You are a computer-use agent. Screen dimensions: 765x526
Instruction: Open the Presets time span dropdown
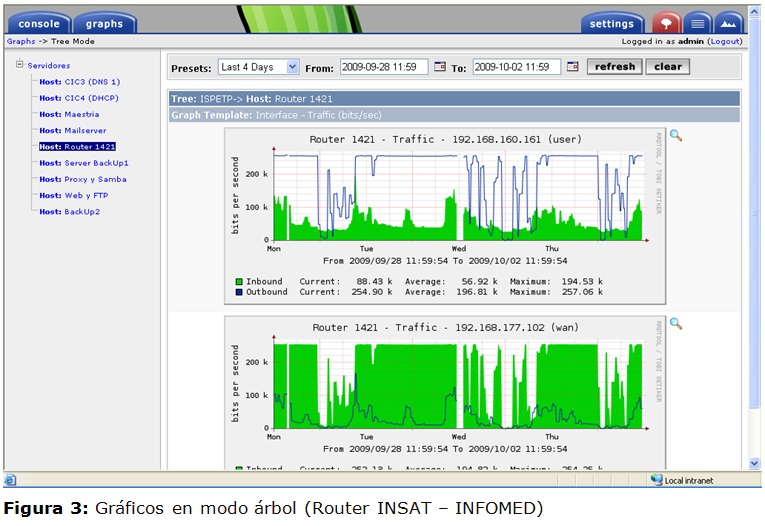(x=292, y=67)
